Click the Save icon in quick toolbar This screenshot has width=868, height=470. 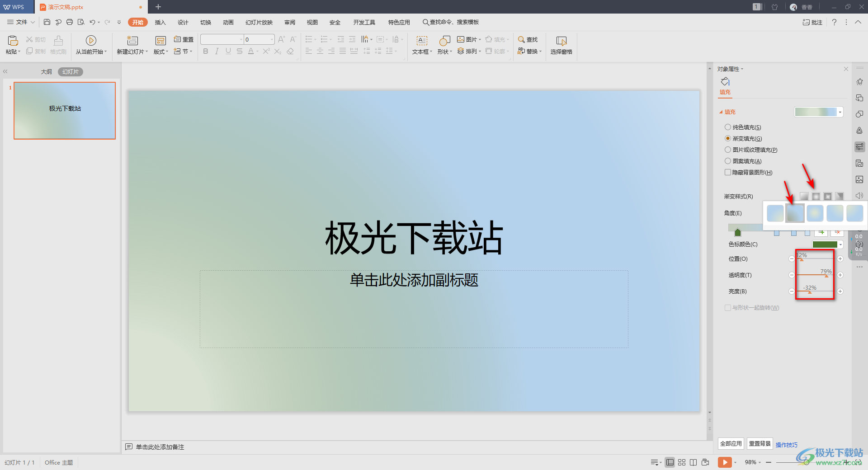(47, 22)
